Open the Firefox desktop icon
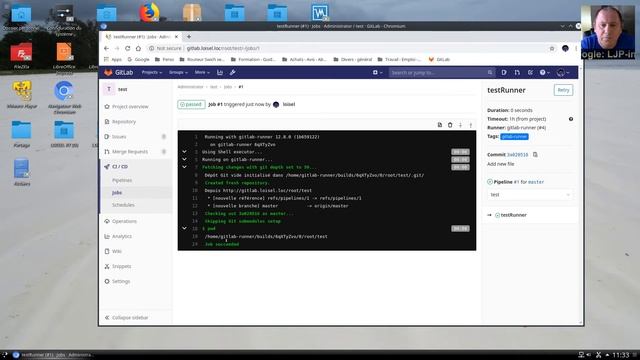Screen dimensions: 640x360 [x=149, y=12]
